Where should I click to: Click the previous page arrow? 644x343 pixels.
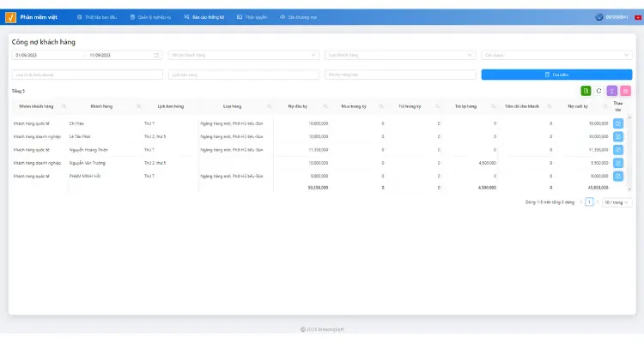[x=581, y=202]
